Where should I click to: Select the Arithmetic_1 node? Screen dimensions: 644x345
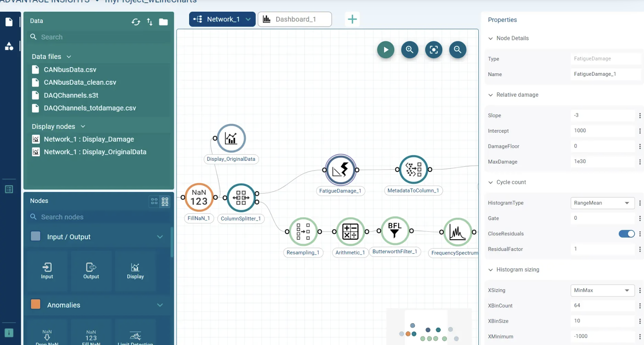pyautogui.click(x=350, y=231)
